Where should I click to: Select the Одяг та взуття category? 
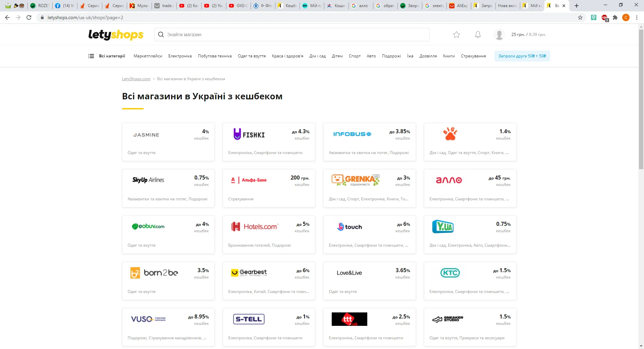(x=252, y=56)
